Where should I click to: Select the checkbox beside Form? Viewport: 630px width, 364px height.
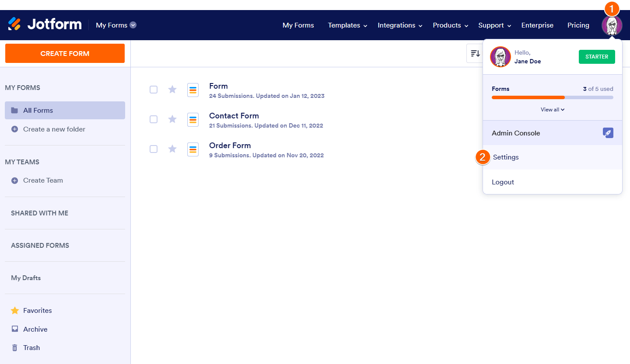(x=154, y=90)
